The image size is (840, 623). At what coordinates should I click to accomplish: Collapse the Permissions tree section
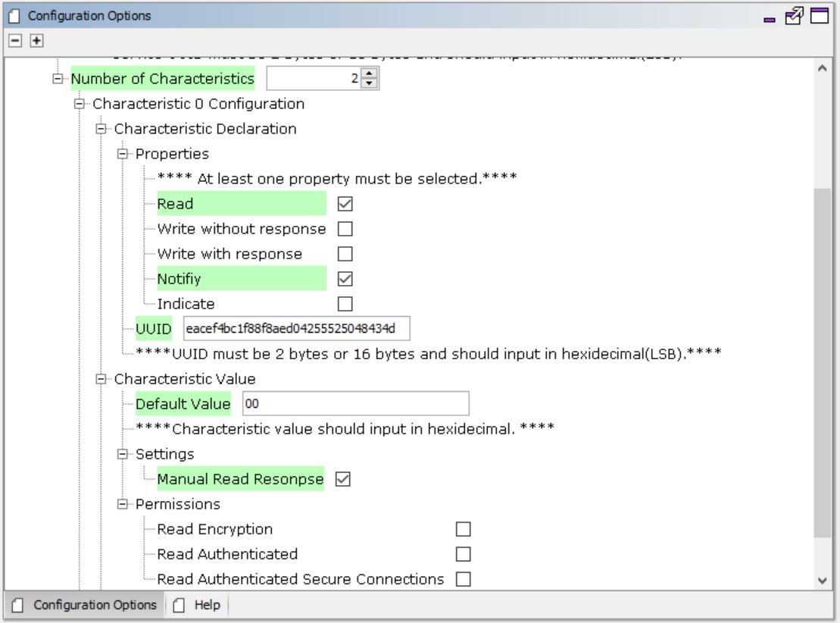[123, 504]
